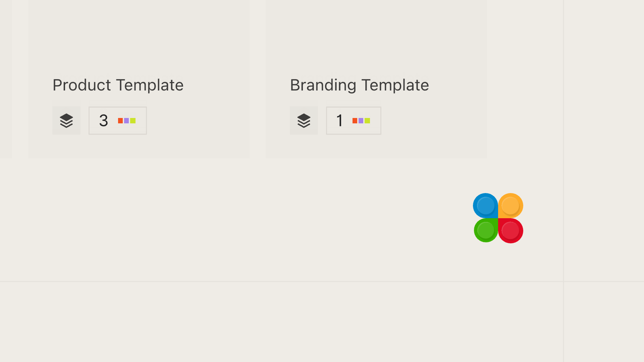Viewport: 644px width, 362px height.
Task: Toggle the orange swatch in Product Template badge
Action: point(120,121)
